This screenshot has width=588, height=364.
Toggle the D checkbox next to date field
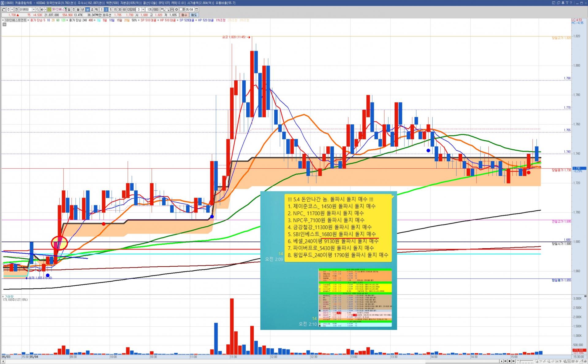(181, 9)
